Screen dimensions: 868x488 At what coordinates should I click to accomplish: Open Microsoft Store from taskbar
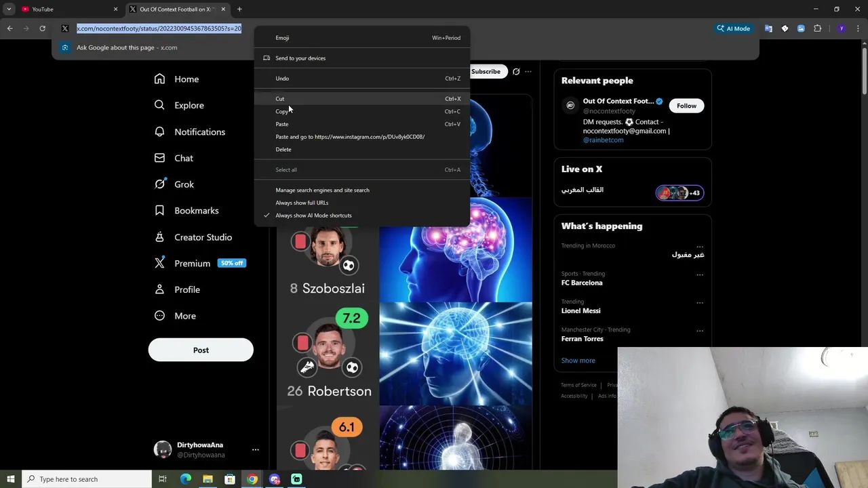click(230, 479)
